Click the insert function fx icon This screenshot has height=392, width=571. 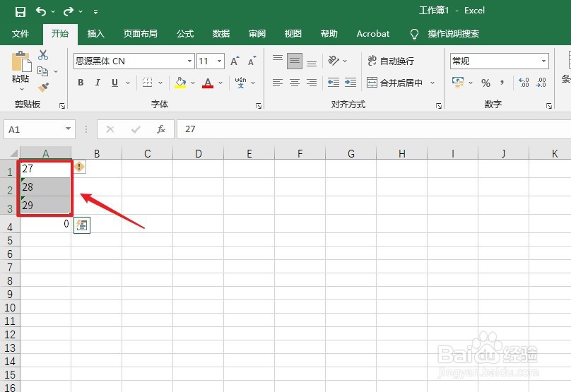161,129
